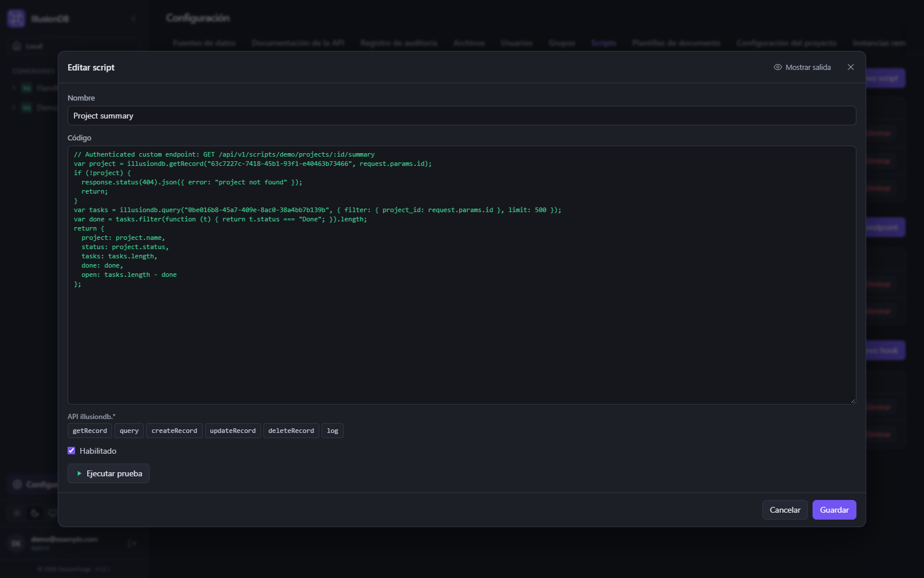Click the "project: project.name," code line
The image size is (924, 578).
tap(123, 238)
